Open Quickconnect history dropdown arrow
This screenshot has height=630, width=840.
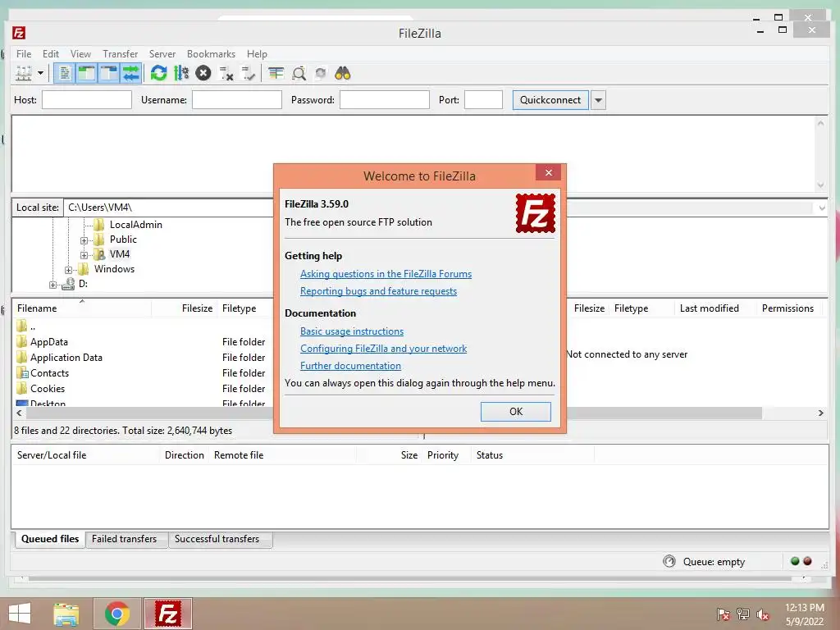coord(598,99)
